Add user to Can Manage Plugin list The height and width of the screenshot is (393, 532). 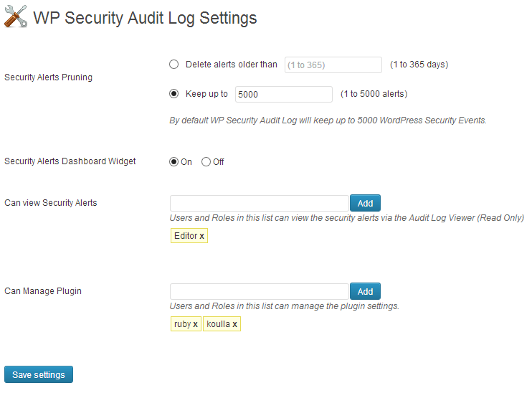[365, 292]
